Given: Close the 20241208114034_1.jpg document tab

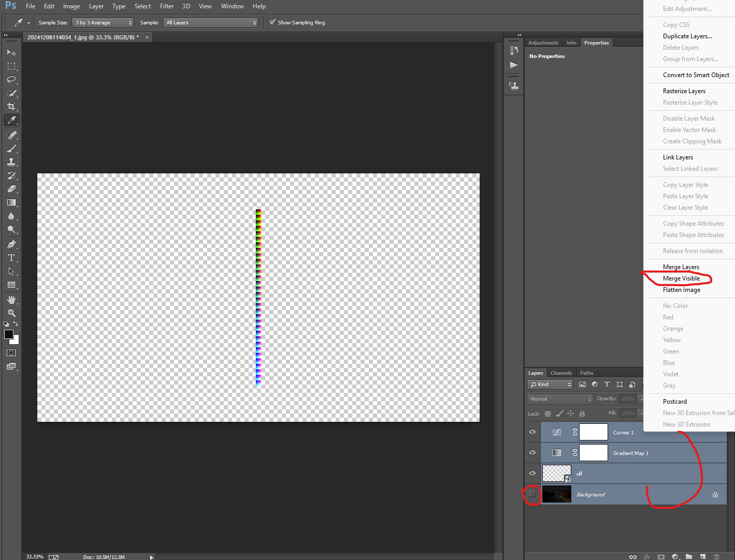Looking at the screenshot, I should (147, 37).
